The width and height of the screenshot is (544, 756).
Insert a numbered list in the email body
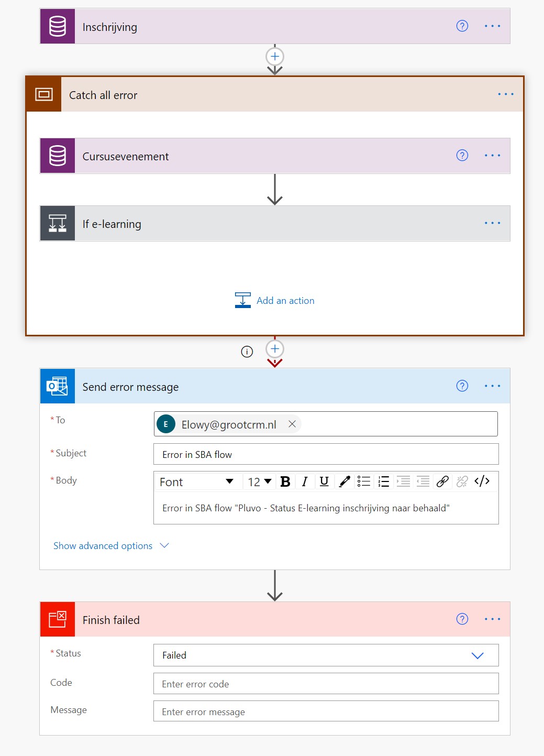[383, 481]
